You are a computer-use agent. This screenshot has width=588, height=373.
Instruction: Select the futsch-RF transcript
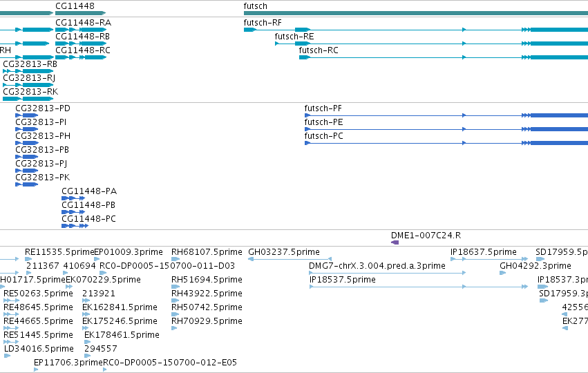click(415, 30)
